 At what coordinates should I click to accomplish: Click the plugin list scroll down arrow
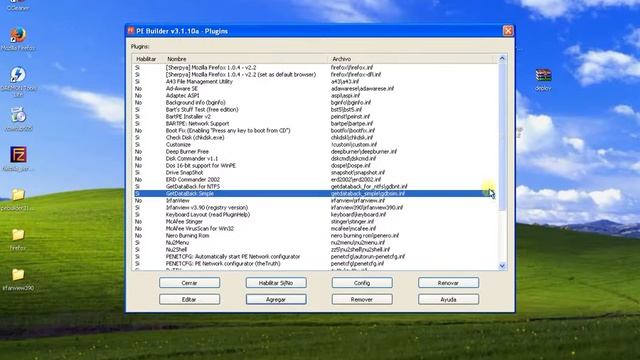[x=502, y=266]
